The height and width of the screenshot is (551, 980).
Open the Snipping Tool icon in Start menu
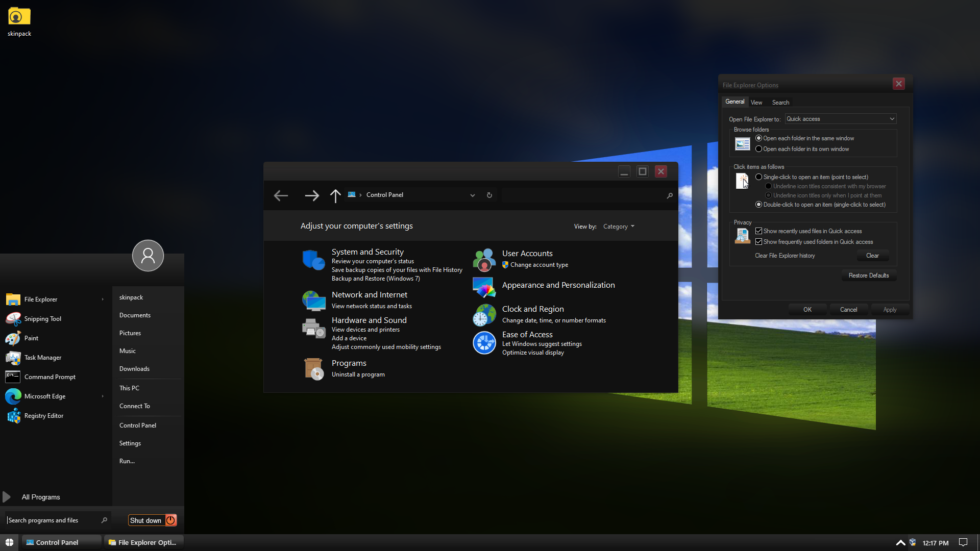click(13, 319)
